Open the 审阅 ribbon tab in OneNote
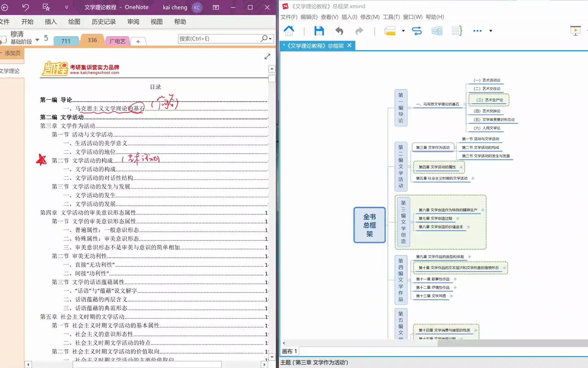 [x=133, y=22]
